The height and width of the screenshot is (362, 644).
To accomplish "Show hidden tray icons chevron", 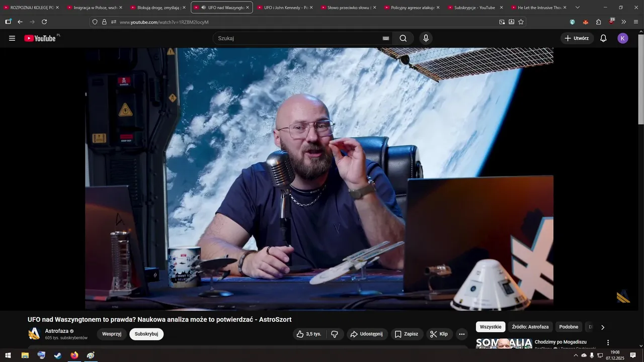I will [576, 355].
